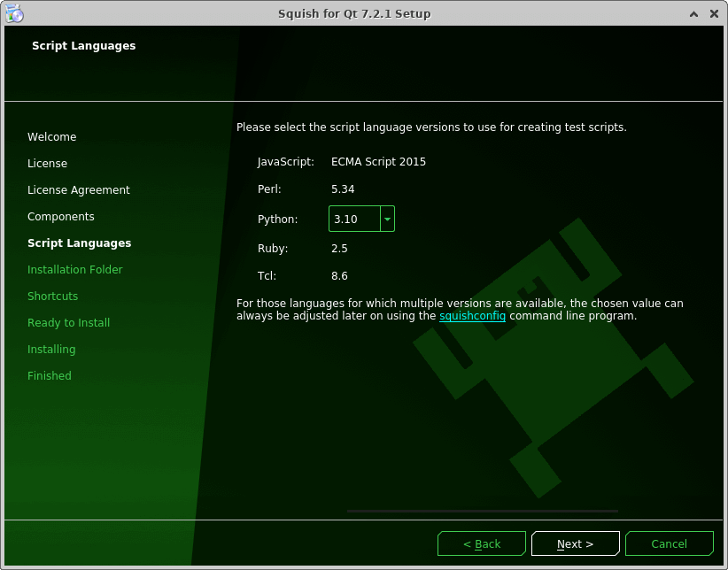Screen dimensions: 728x570
Task: Click the Ready to Install step
Action: coord(68,323)
